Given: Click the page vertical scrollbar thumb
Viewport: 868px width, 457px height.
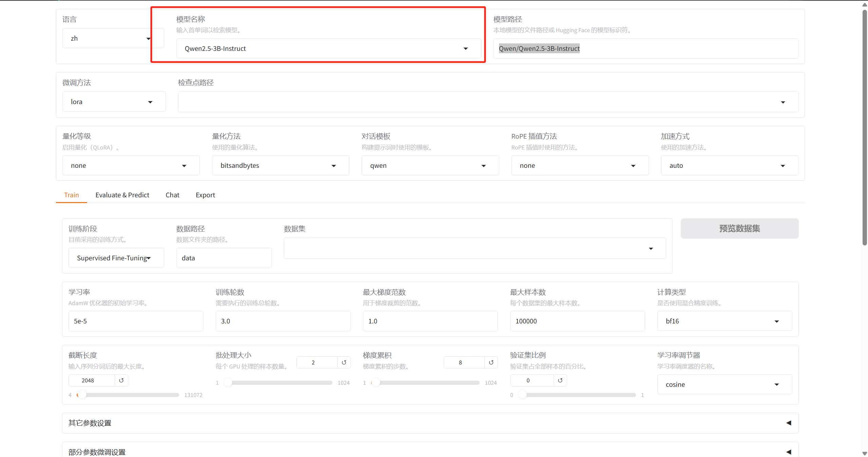Looking at the screenshot, I should pyautogui.click(x=865, y=127).
